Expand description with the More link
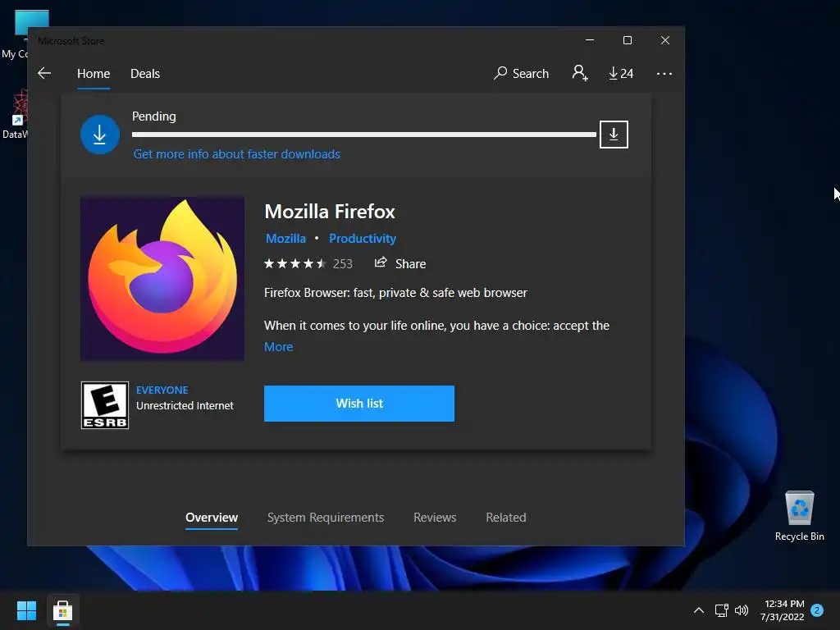Image resolution: width=840 pixels, height=630 pixels. 279,347
